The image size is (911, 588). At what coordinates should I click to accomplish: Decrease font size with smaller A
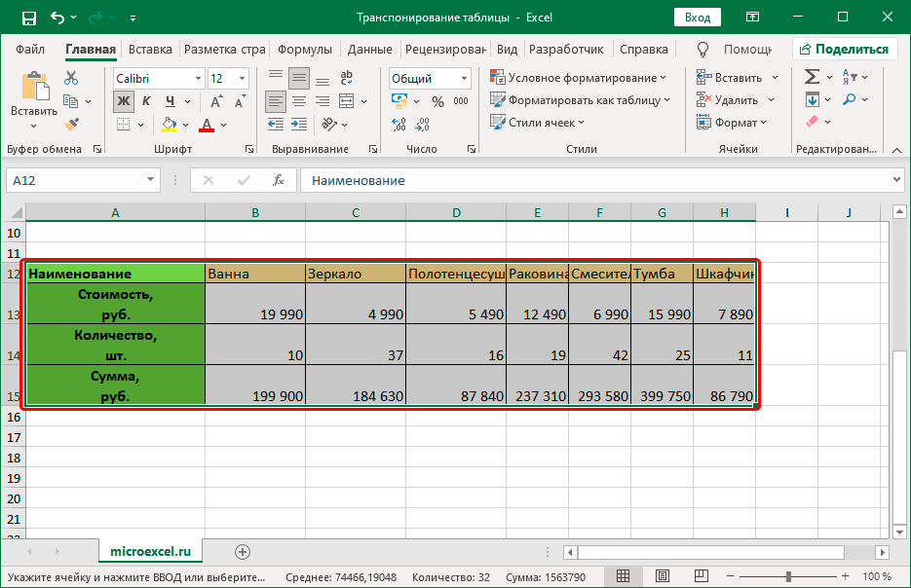tap(240, 101)
